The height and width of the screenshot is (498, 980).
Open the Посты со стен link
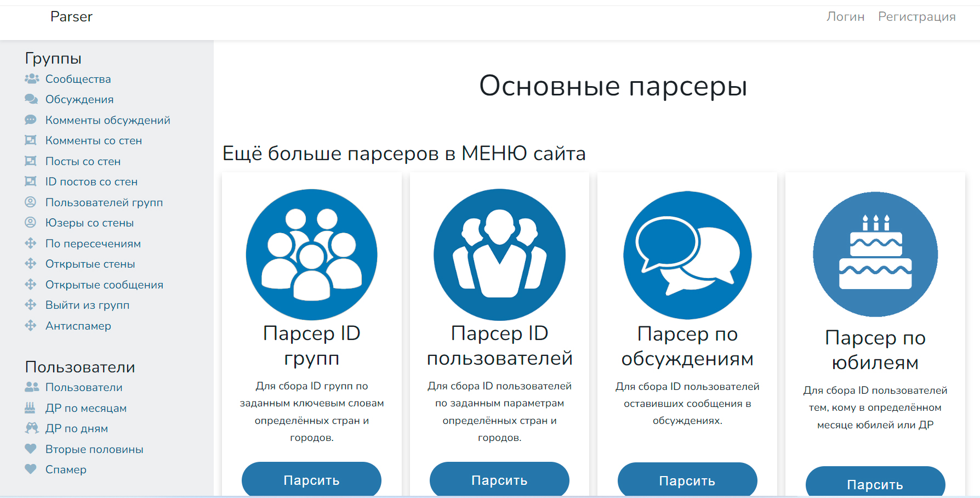[x=83, y=161]
